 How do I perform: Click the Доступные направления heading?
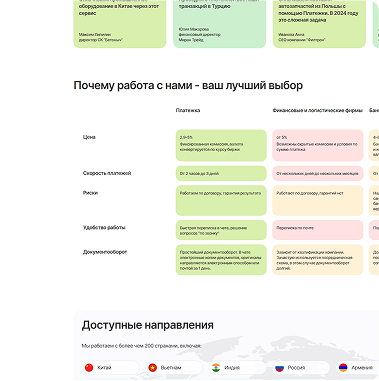[x=148, y=325]
